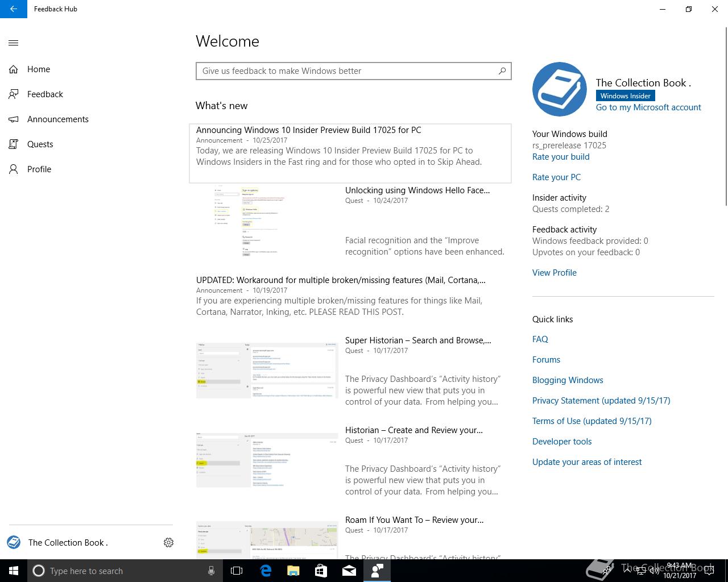
Task: Open the Windows Start menu
Action: pos(14,571)
